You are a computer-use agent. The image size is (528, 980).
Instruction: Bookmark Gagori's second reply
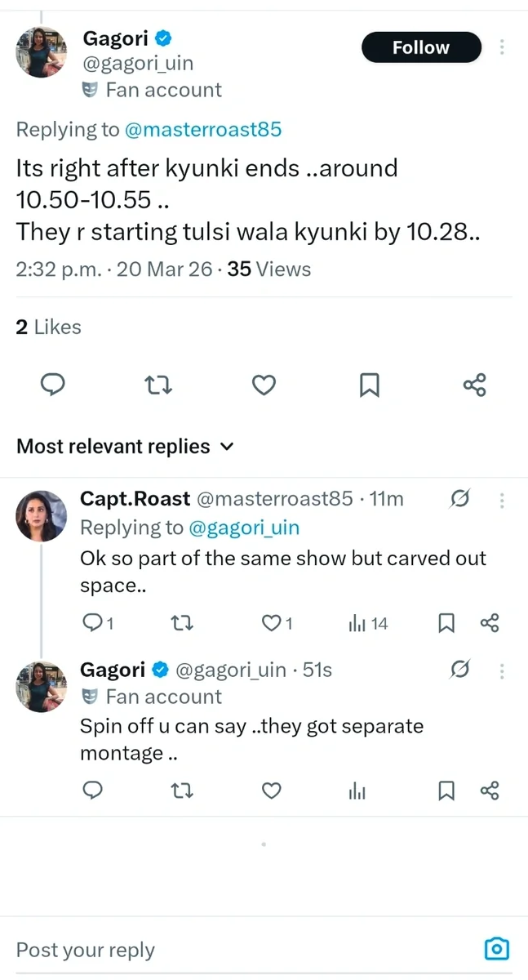[x=446, y=791]
